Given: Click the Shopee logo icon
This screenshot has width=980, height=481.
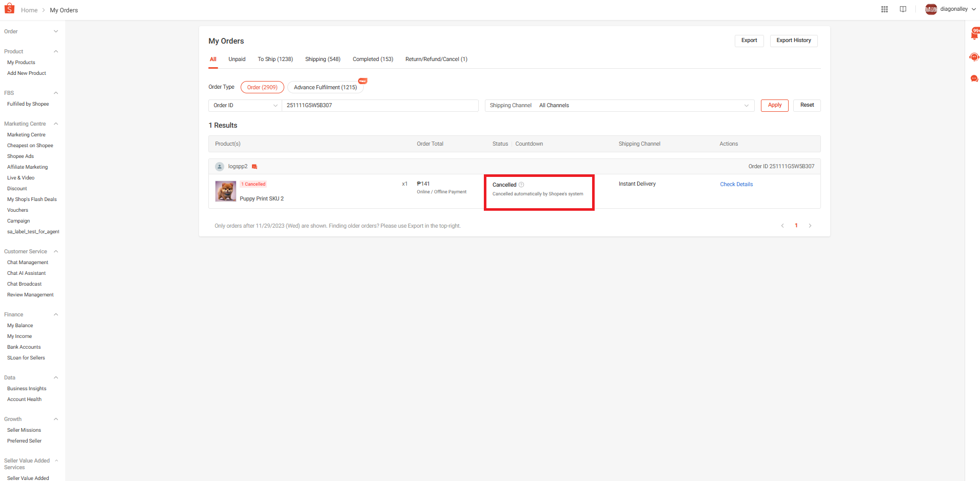Looking at the screenshot, I should 9,9.
